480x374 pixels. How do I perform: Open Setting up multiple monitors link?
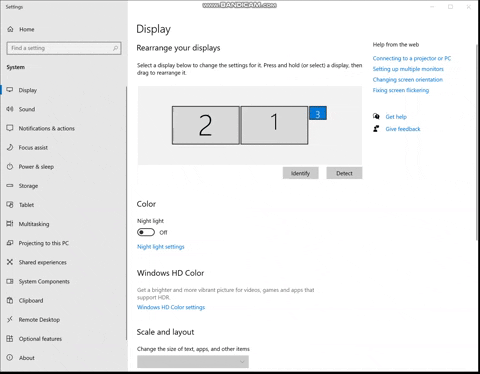click(x=408, y=69)
